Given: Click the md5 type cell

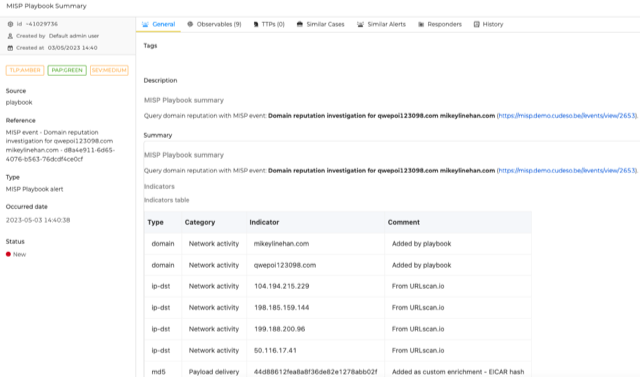Looking at the screenshot, I should pyautogui.click(x=158, y=372).
